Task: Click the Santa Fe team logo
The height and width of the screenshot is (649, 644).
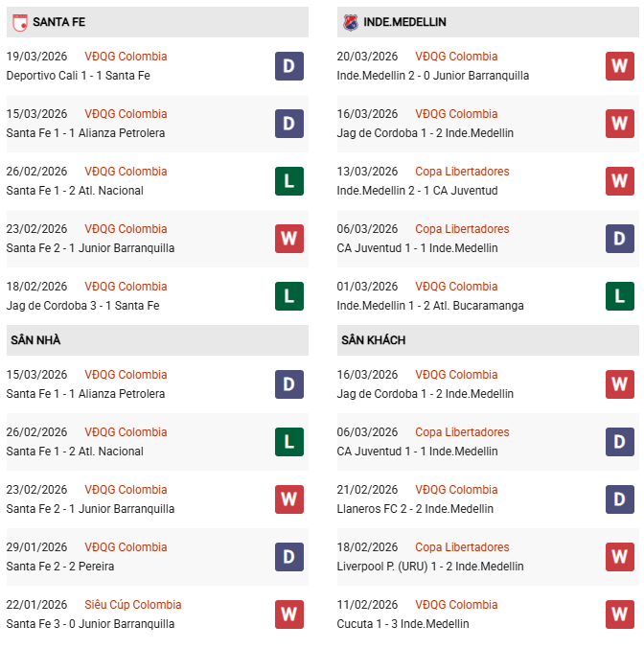Action: pyautogui.click(x=19, y=22)
